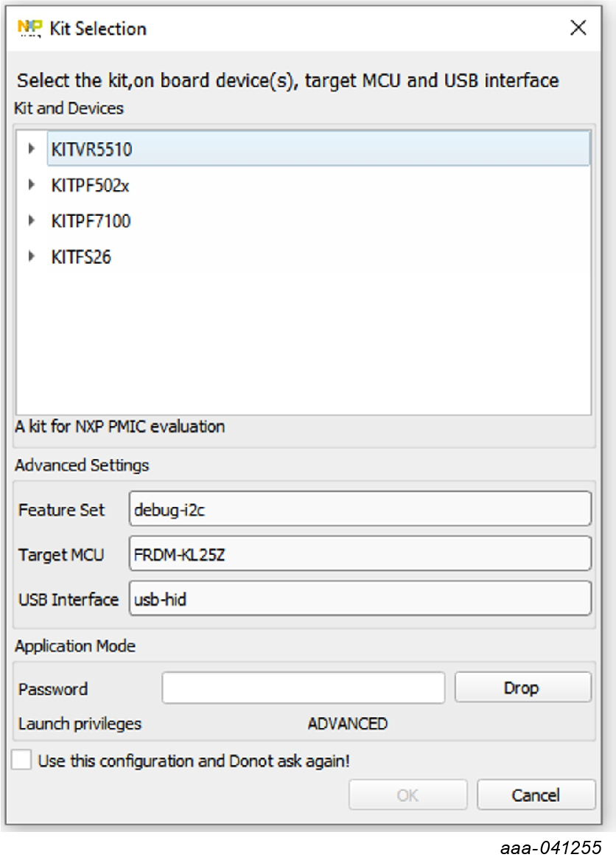The width and height of the screenshot is (616, 860).
Task: Click the ADVANCED launch privileges label
Action: point(348,724)
